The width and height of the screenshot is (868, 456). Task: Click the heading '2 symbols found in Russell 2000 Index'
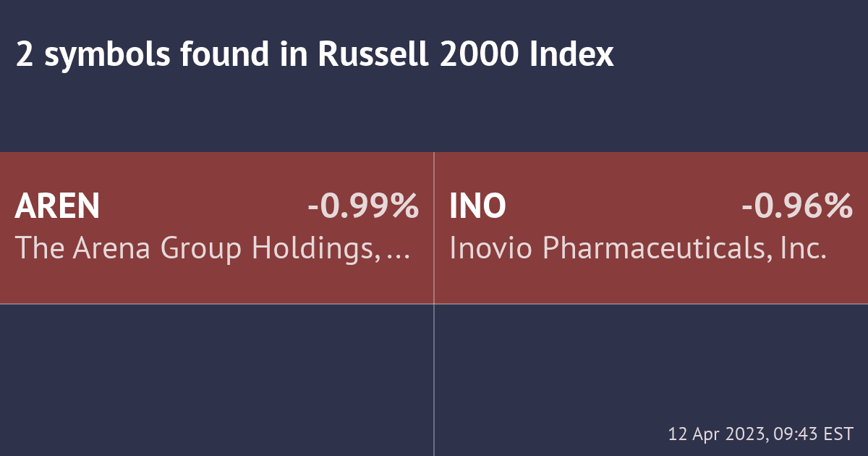click(315, 55)
